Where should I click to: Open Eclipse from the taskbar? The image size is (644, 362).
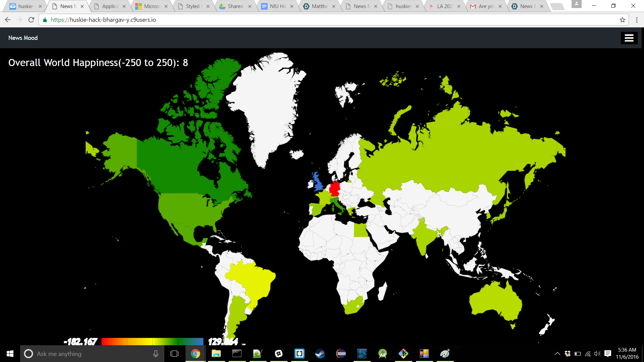pos(341,354)
